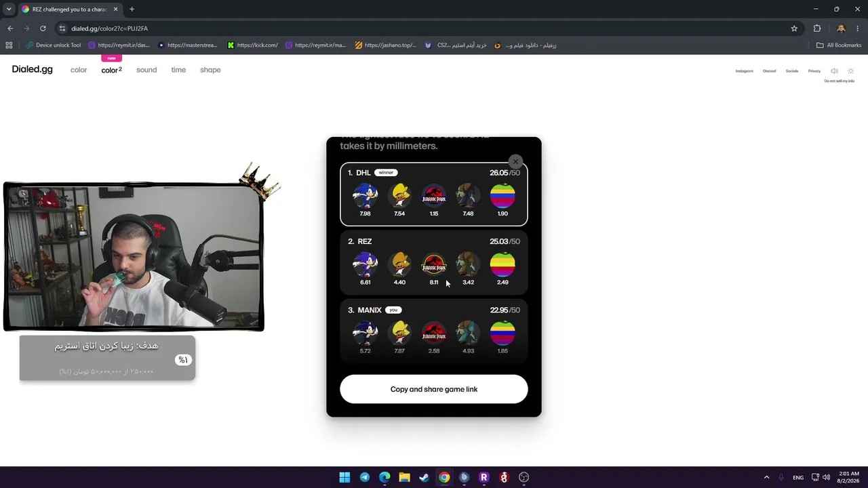Close the results popup with the X button
Viewport: 868px width, 488px height.
[x=515, y=161]
